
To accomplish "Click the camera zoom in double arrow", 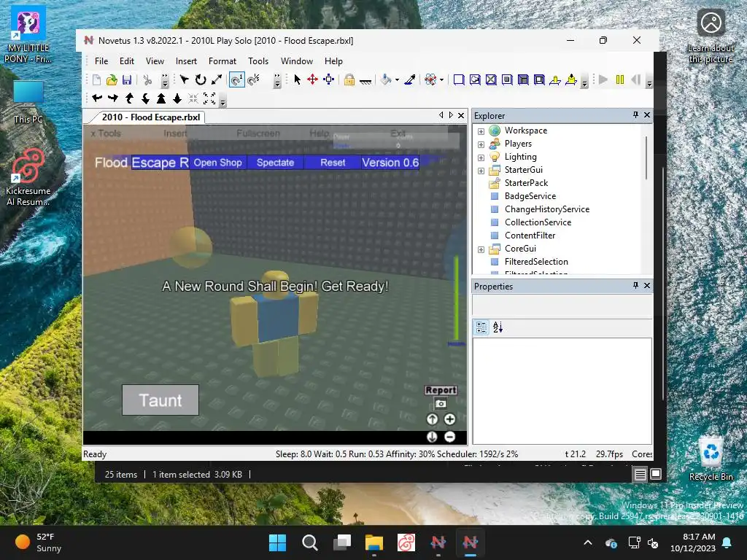I will (161, 98).
